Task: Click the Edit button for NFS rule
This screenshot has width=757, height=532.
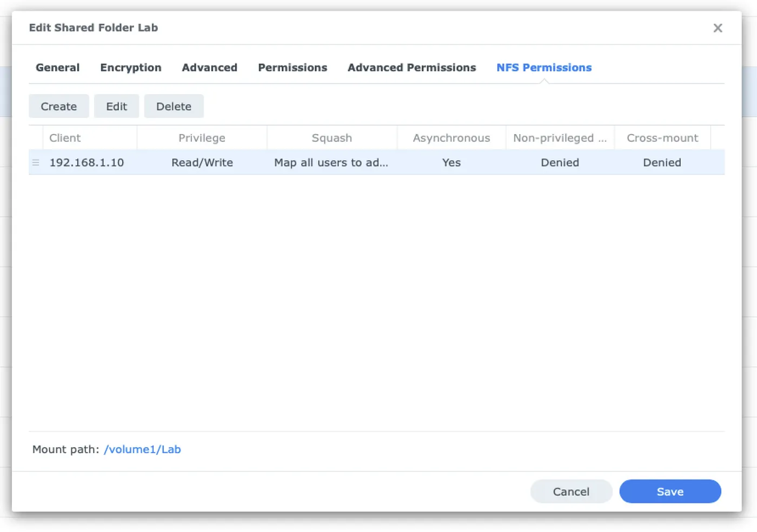Action: (116, 107)
